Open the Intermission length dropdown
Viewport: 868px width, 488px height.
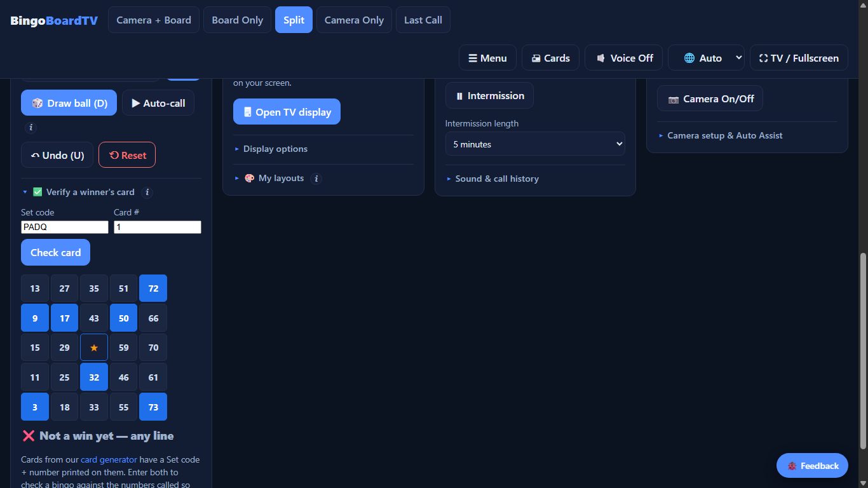point(535,144)
